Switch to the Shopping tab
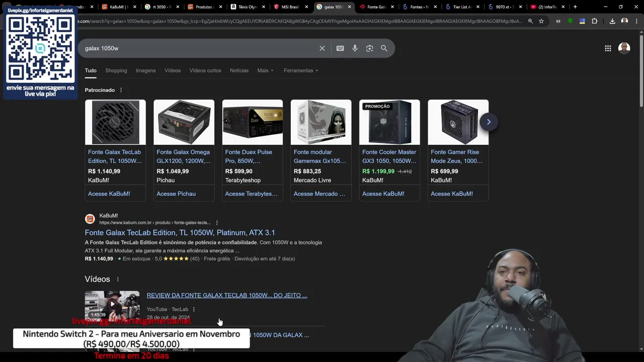Viewport: 644px width, 362px height. click(x=116, y=70)
